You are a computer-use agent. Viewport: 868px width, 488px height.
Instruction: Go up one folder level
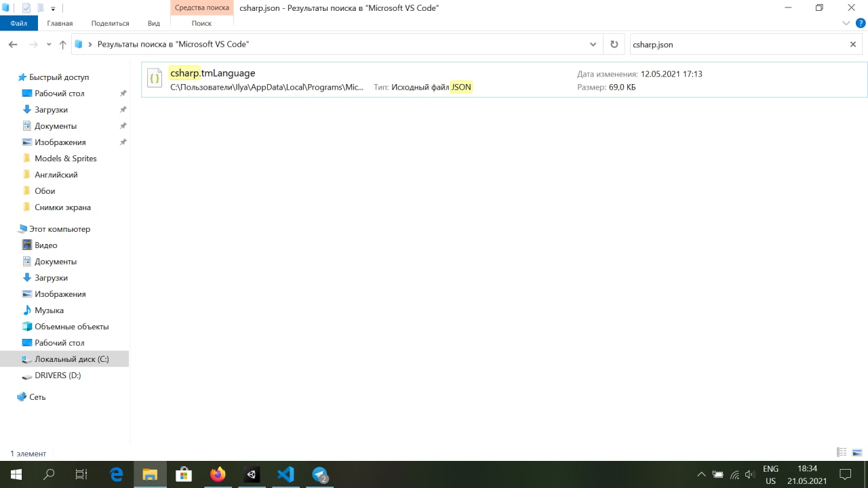62,44
